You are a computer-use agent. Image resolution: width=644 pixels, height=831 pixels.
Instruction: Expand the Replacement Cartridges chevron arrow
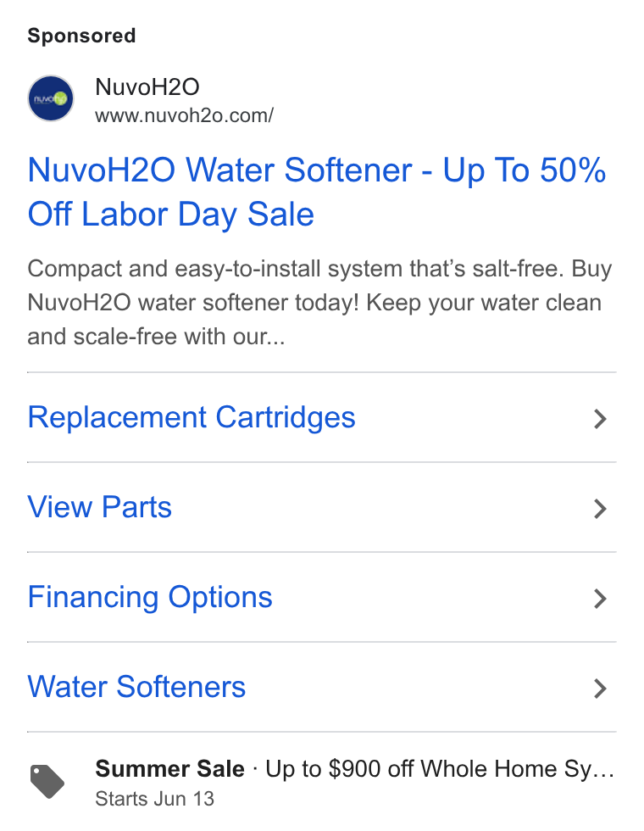pyautogui.click(x=600, y=419)
